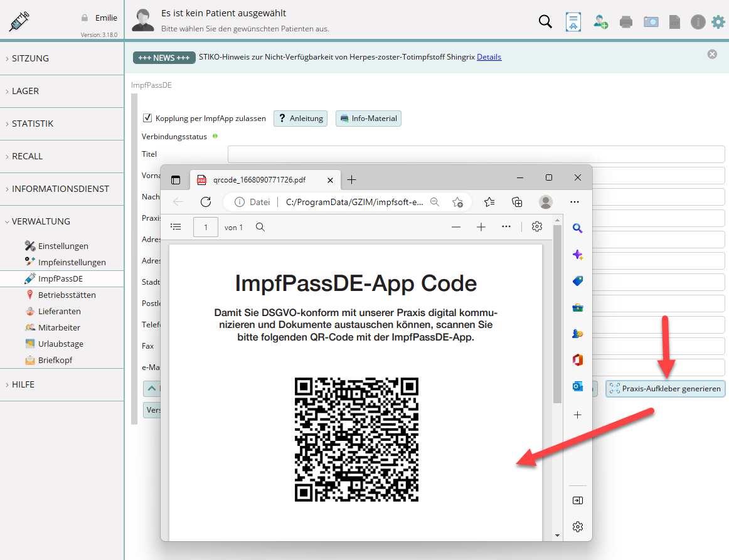Close the qrcode PDF tab

330,181
